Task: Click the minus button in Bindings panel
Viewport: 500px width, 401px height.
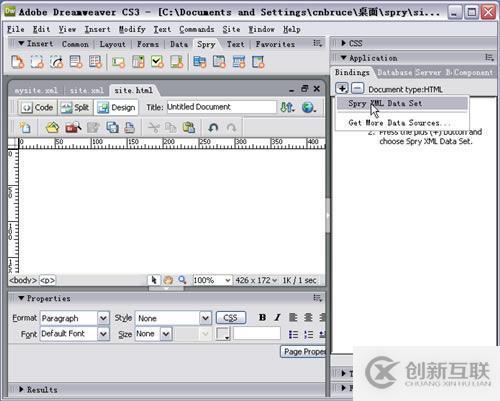Action: coord(357,89)
